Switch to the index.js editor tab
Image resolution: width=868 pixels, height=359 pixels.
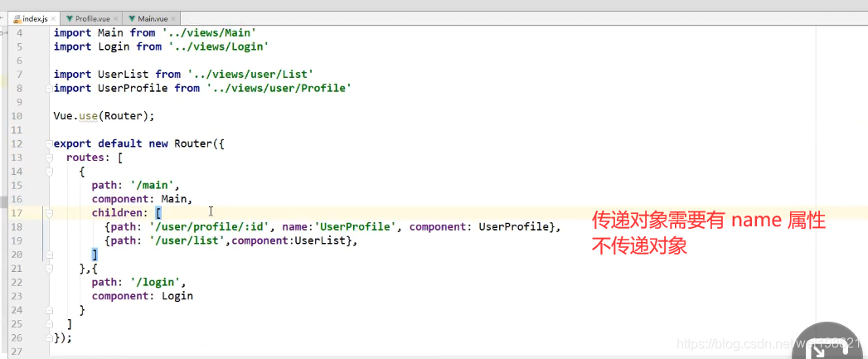coord(35,18)
